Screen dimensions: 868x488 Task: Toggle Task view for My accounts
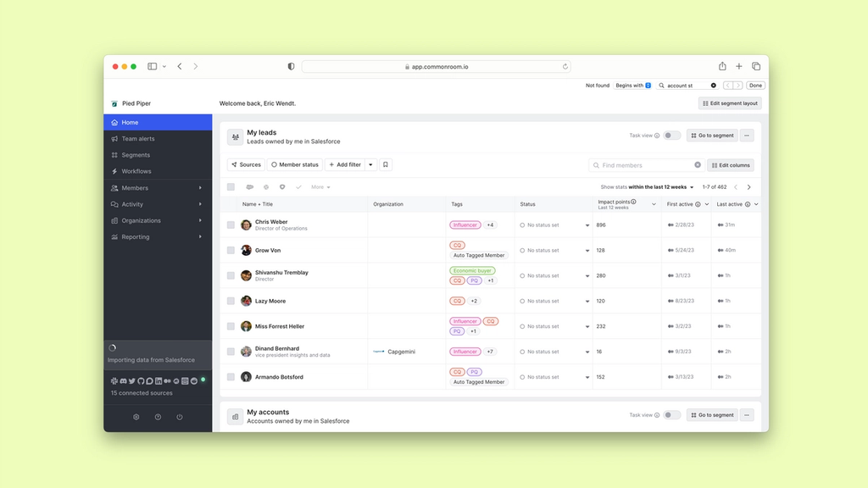click(671, 415)
